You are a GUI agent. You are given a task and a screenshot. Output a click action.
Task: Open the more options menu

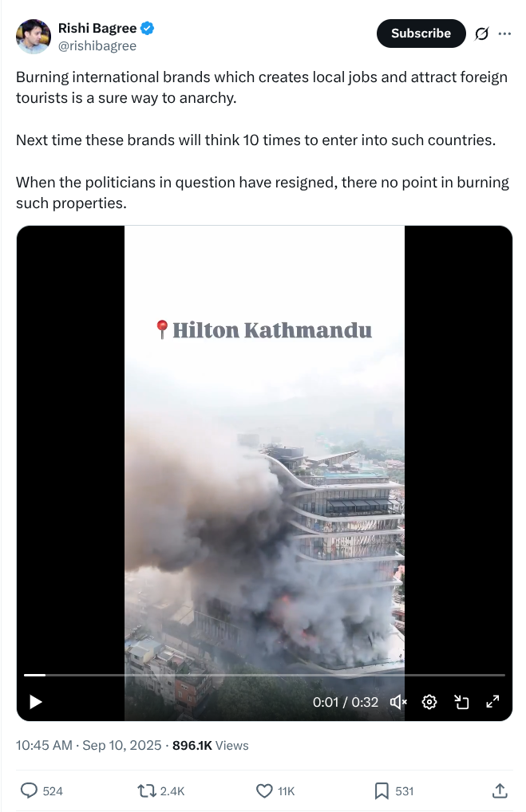504,34
